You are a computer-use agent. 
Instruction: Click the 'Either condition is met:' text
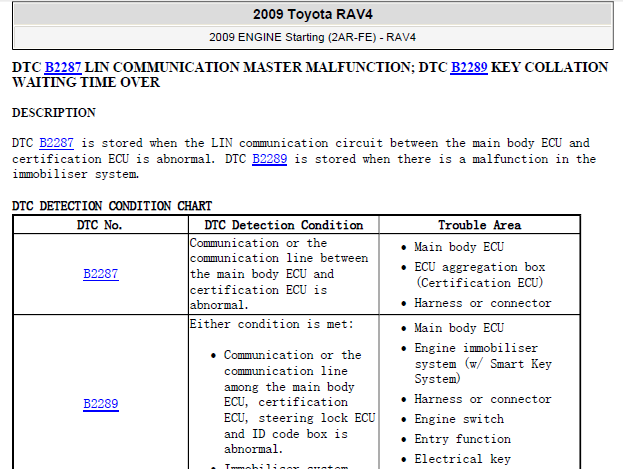click(x=271, y=324)
